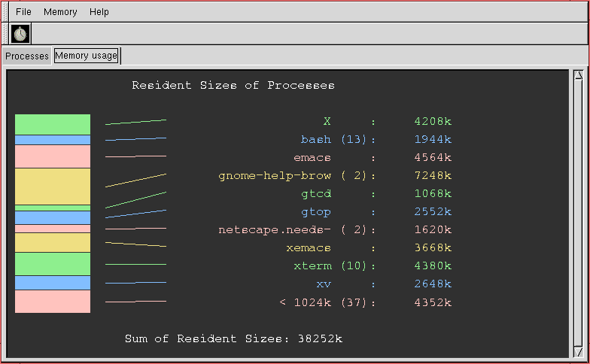Click the scrollbar down arrow
Screen dimensions: 590x364
(x=578, y=351)
